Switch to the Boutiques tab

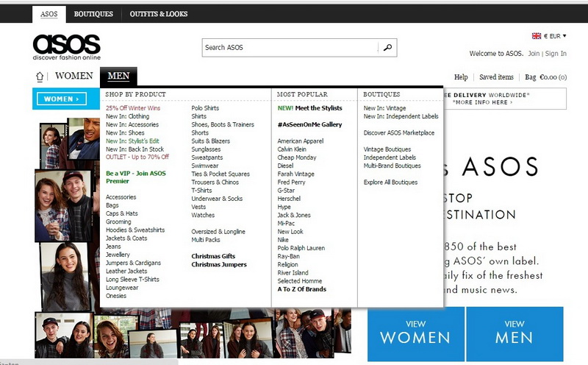(93, 14)
